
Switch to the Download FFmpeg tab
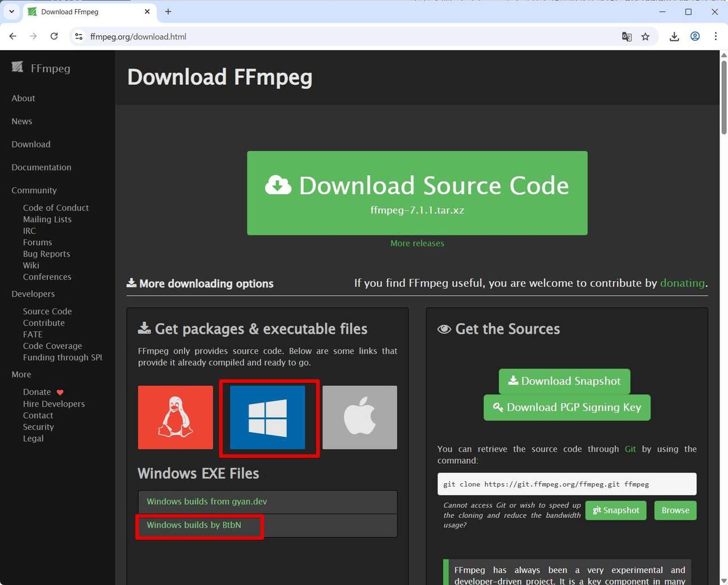tap(89, 11)
